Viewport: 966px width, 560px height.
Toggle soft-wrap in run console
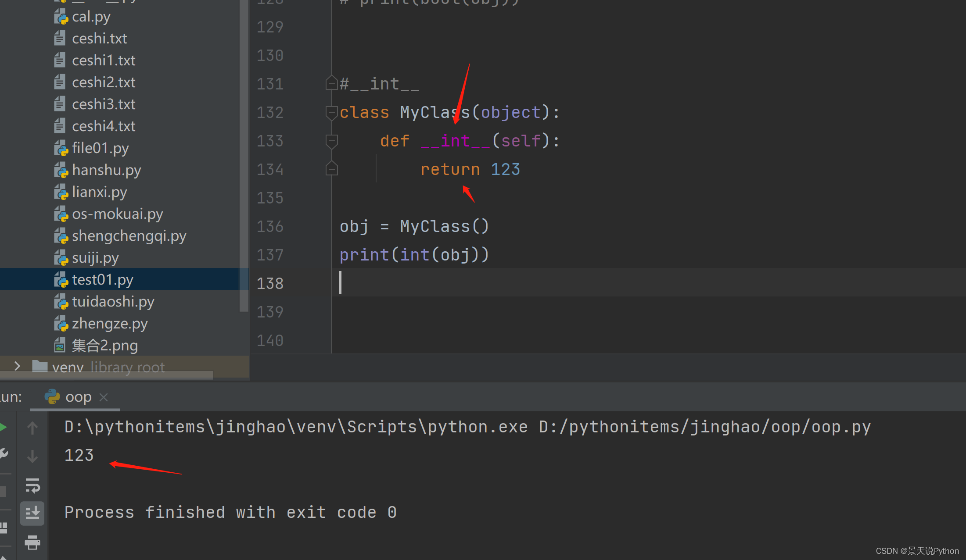32,485
